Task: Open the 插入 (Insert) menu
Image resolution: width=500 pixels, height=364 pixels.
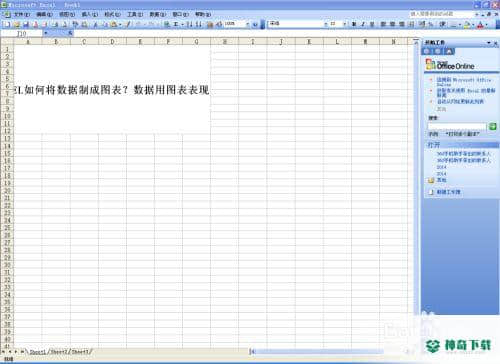Action: [90, 14]
